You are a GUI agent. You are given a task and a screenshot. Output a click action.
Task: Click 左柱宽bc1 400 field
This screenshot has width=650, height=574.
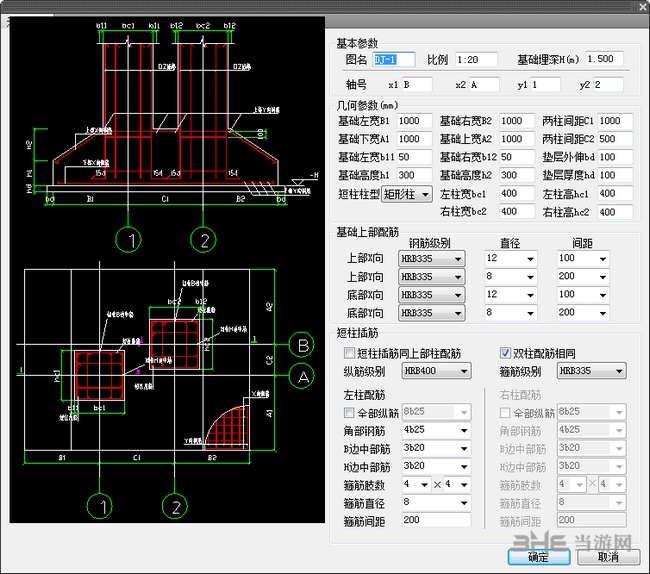(517, 194)
